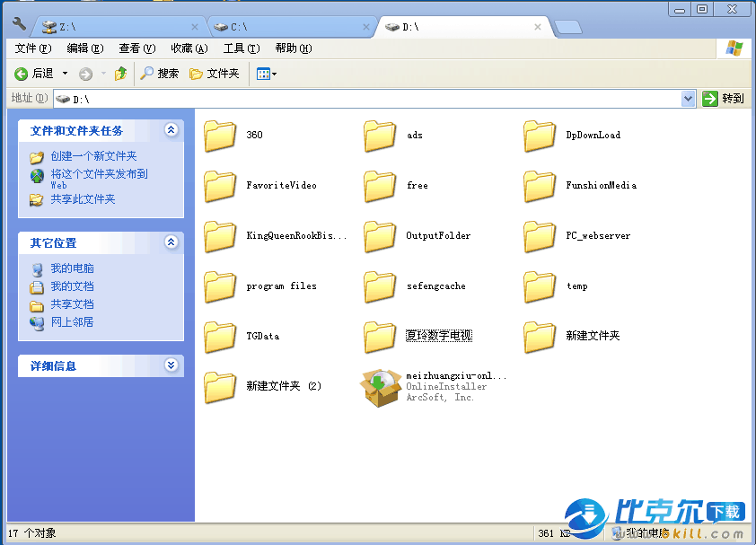
Task: Collapse the File and Folder Tasks panel
Action: pyautogui.click(x=171, y=130)
